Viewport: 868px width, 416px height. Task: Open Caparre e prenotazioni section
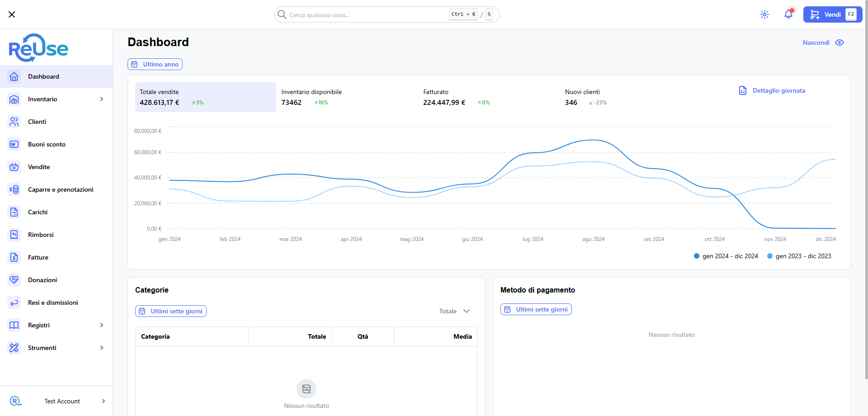pos(61,189)
